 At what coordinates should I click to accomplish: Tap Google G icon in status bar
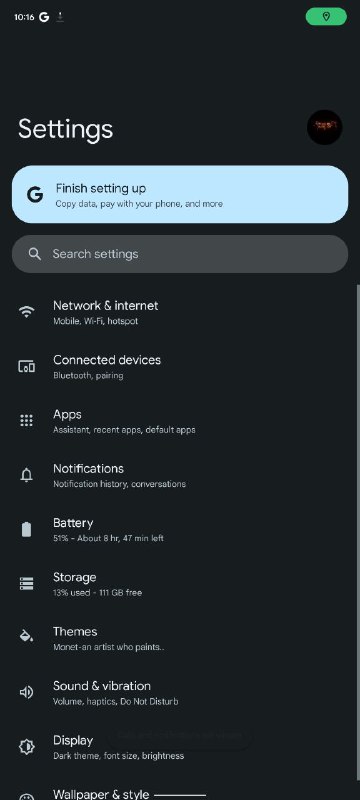[x=44, y=17]
